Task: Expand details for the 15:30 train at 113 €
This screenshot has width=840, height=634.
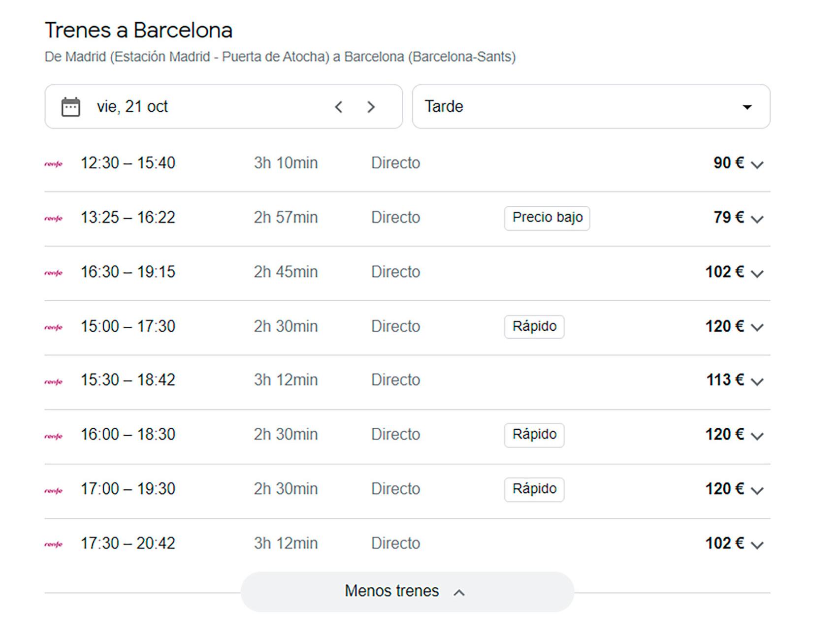Action: (x=757, y=381)
